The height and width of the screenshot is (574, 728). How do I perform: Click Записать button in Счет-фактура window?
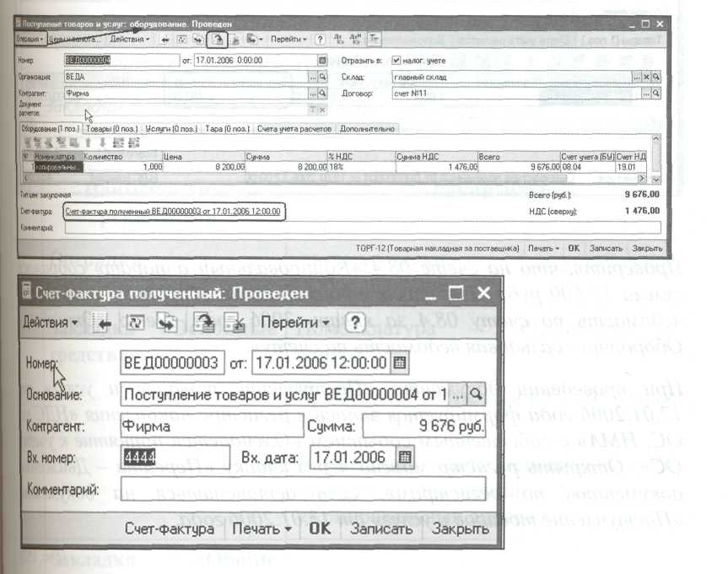click(381, 528)
